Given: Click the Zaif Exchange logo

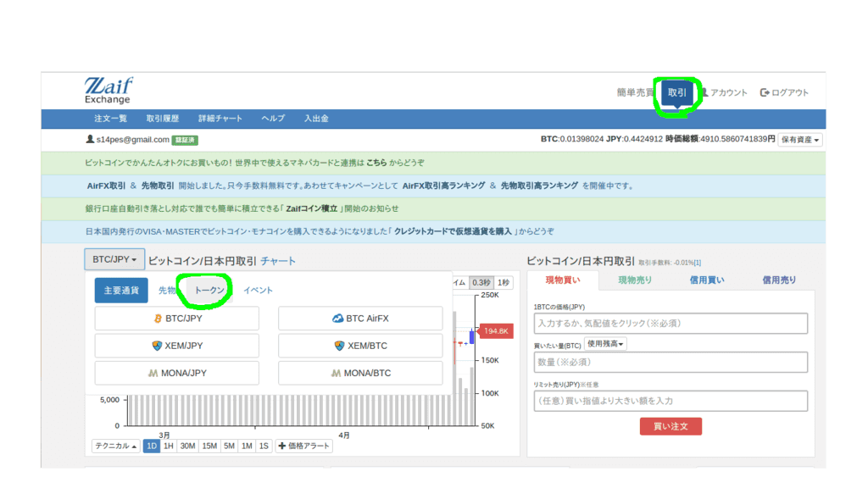Looking at the screenshot, I should [x=108, y=90].
